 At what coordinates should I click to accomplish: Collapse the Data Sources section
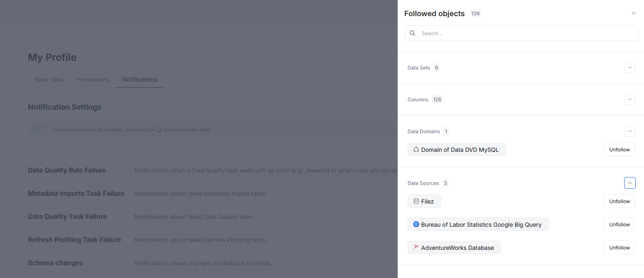[x=630, y=182]
